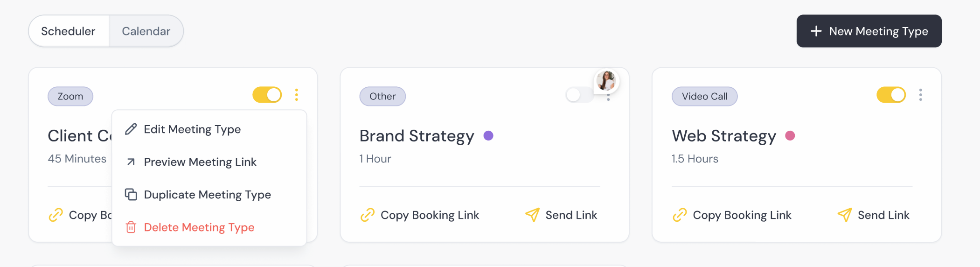
Task: Click the purple color dot next to Brand Strategy
Action: click(x=488, y=136)
